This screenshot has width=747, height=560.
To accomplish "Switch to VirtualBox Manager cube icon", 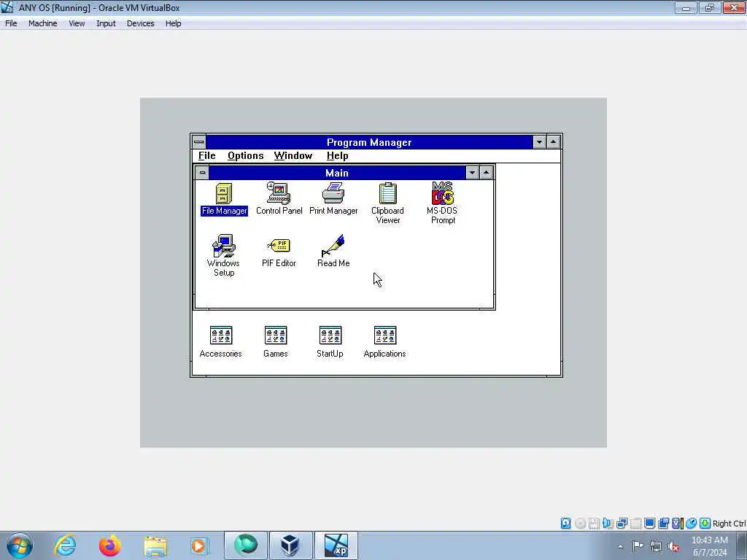I will [290, 545].
